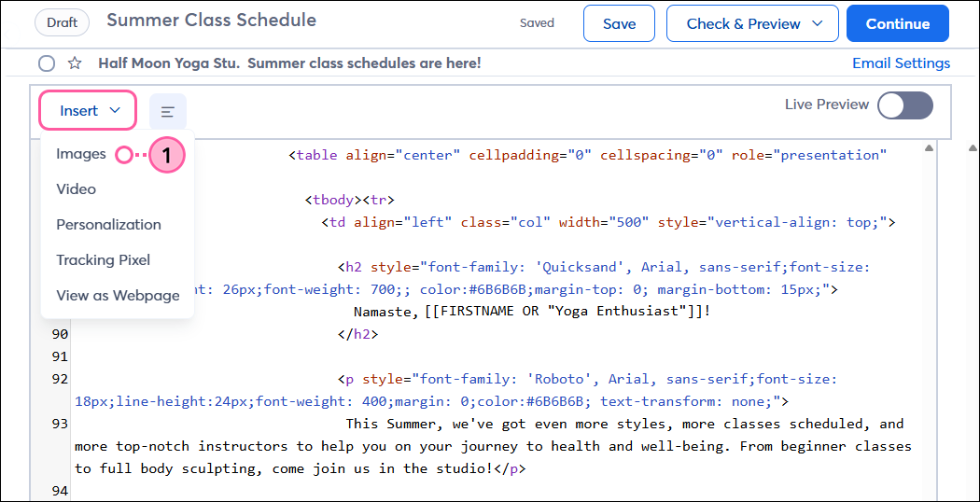Click the Save button
This screenshot has width=980, height=502.
[x=620, y=23]
